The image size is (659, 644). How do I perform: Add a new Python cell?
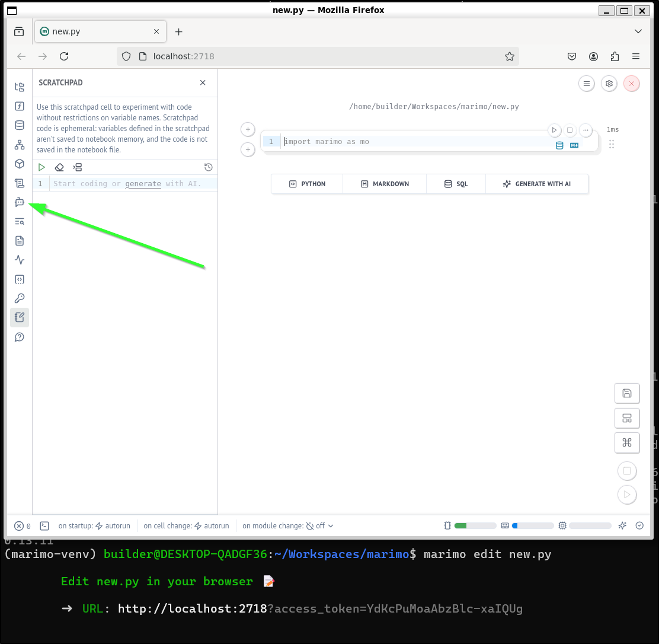click(x=307, y=184)
